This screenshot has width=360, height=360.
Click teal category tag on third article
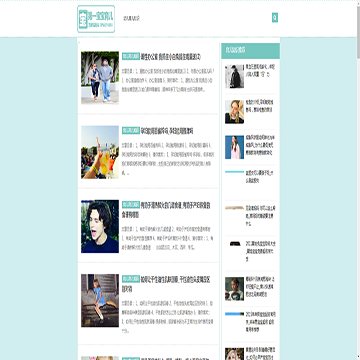click(131, 205)
